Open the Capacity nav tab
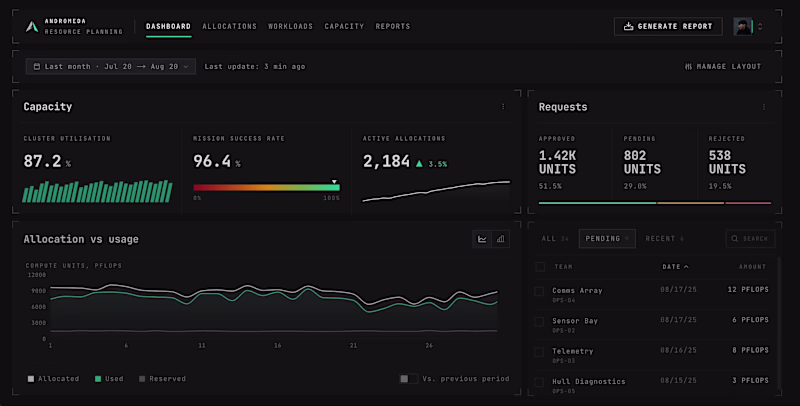This screenshot has height=406, width=800. 344,27
